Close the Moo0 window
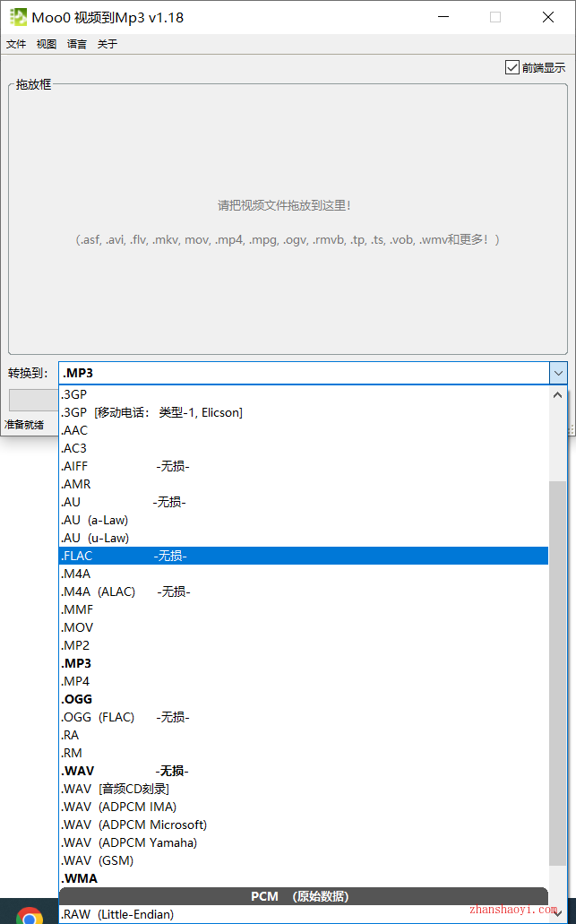 click(547, 17)
